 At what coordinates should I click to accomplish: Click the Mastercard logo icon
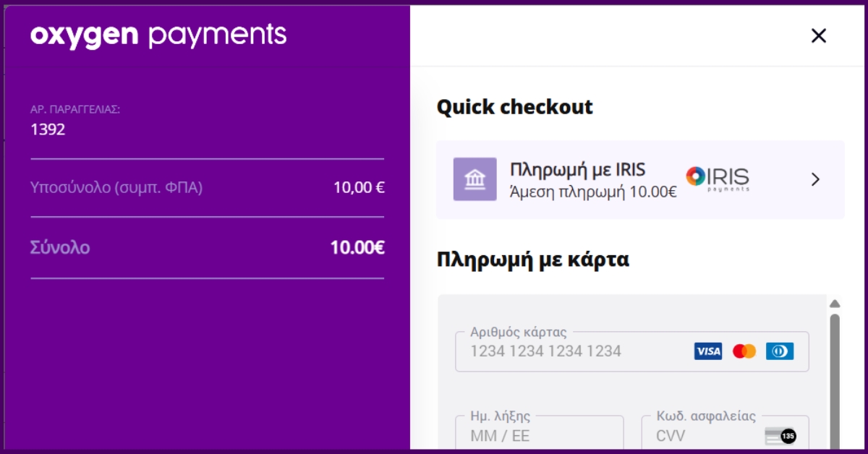[744, 351]
